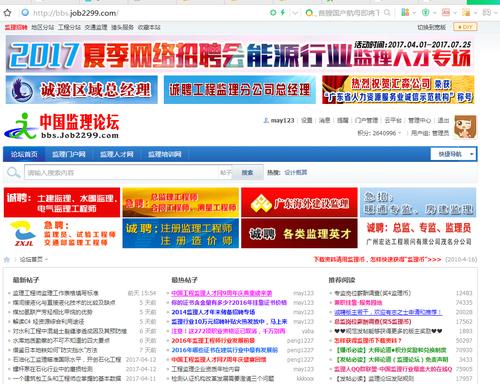This screenshot has width=500, height=384.
Task: Open the 帖子 search type selector
Action: (226, 173)
